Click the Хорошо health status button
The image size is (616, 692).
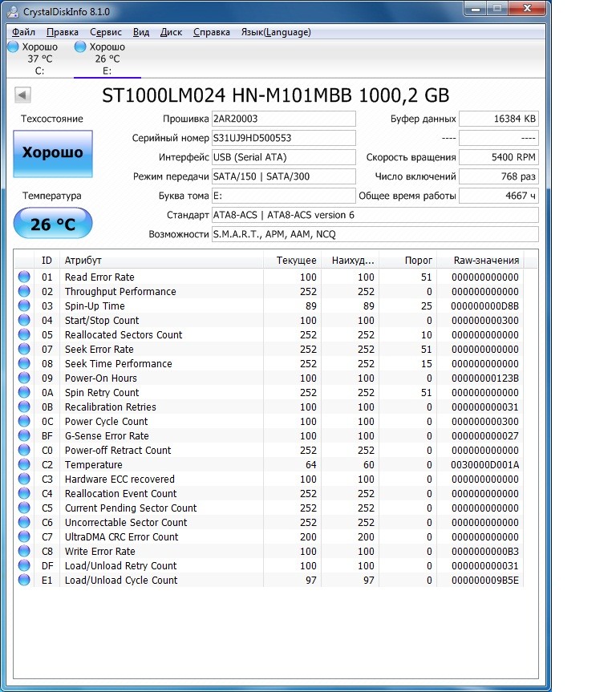pyautogui.click(x=53, y=154)
